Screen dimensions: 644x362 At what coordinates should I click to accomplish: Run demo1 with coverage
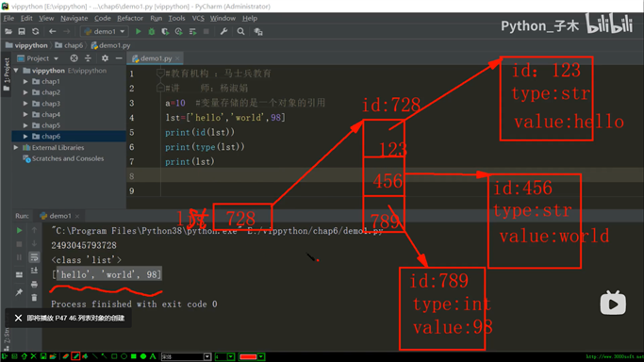click(165, 32)
